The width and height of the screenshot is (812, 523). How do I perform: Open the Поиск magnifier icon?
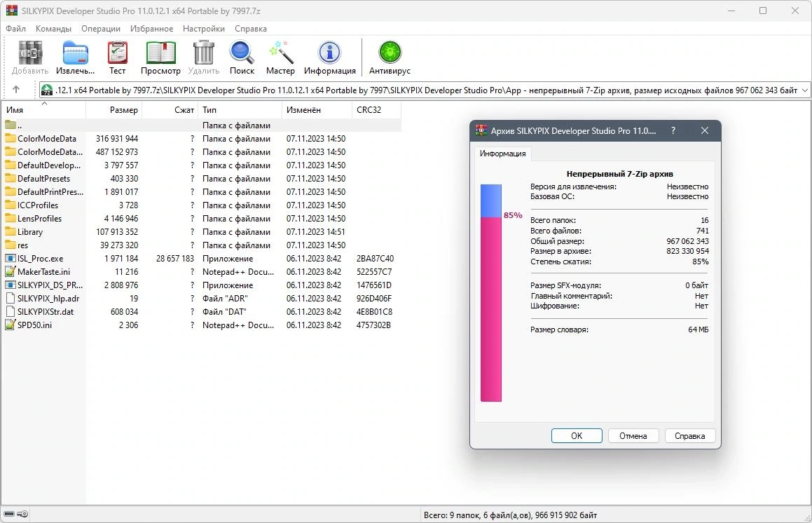pos(242,53)
